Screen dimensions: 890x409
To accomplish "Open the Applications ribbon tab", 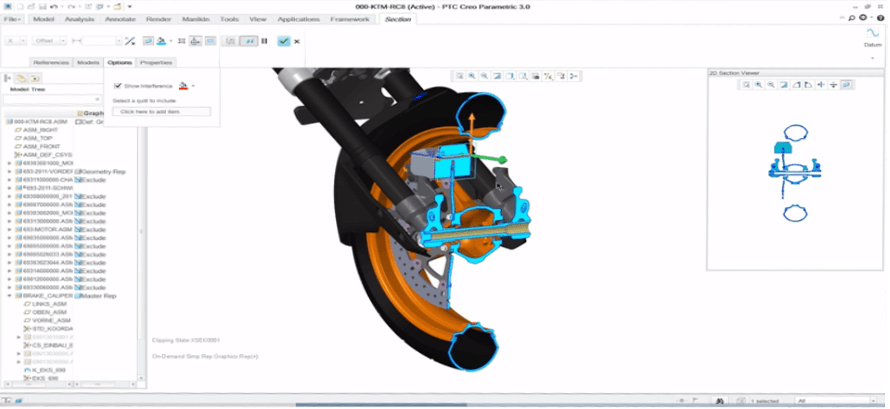I will (x=299, y=19).
